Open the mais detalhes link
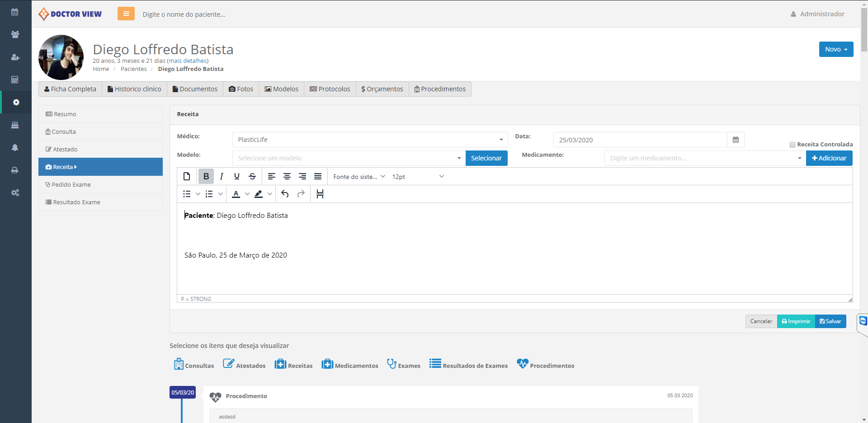The width and height of the screenshot is (868, 423). tap(188, 61)
